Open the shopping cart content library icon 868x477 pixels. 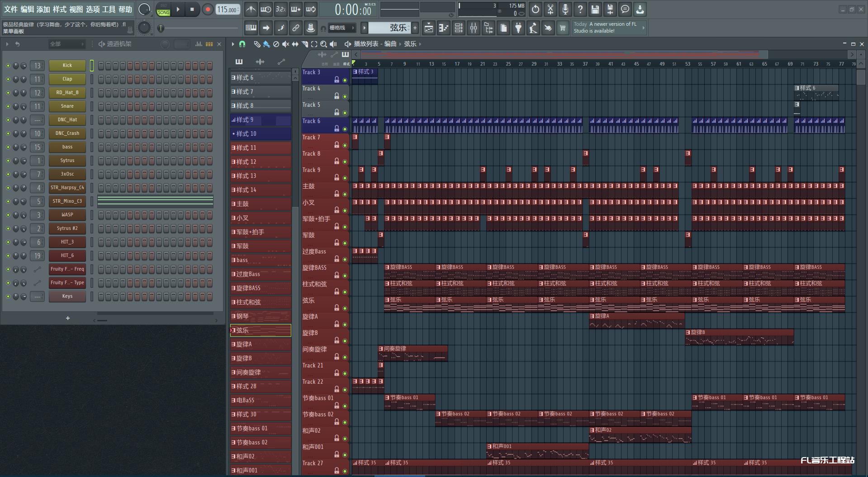click(x=563, y=28)
